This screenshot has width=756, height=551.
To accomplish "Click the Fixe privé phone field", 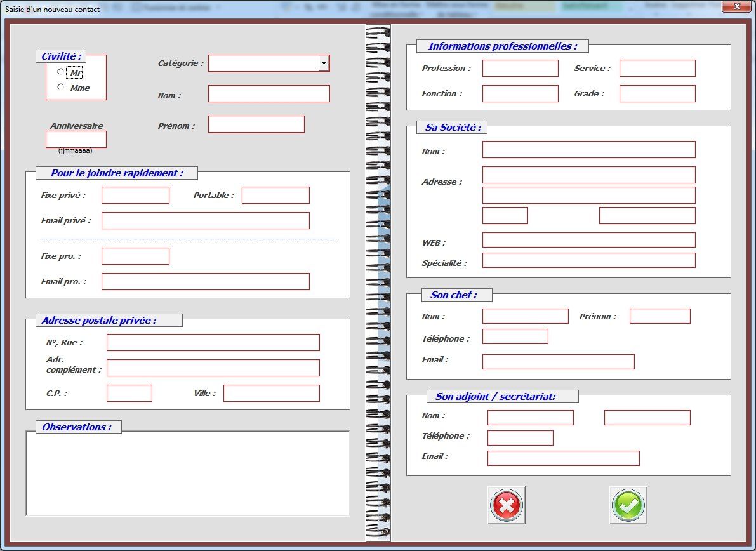I will coord(135,196).
